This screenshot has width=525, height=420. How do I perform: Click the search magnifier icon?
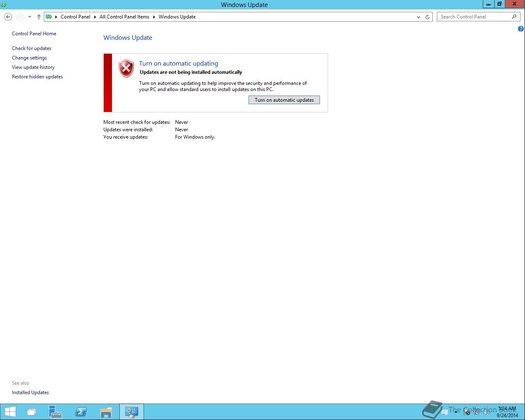pyautogui.click(x=514, y=17)
